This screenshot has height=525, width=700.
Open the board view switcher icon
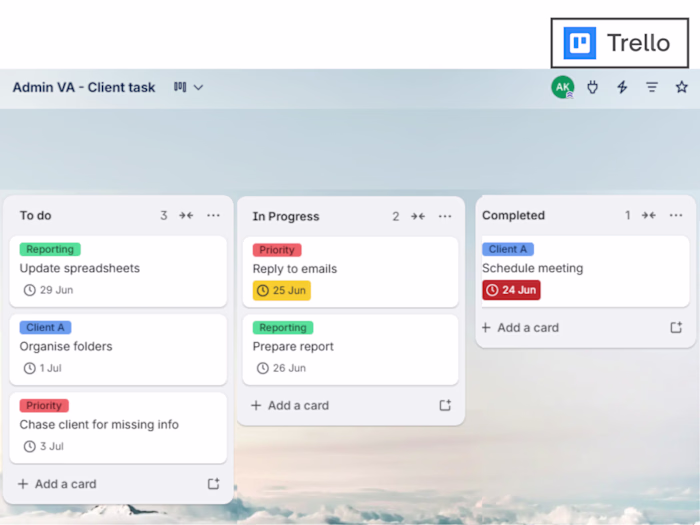click(180, 87)
